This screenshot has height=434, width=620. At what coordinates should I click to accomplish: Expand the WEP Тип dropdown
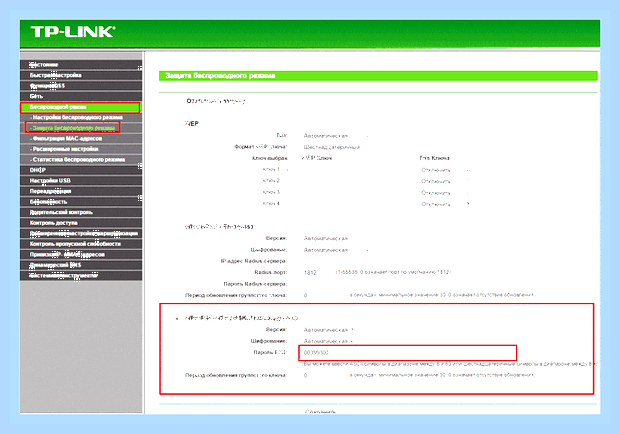coord(336,136)
